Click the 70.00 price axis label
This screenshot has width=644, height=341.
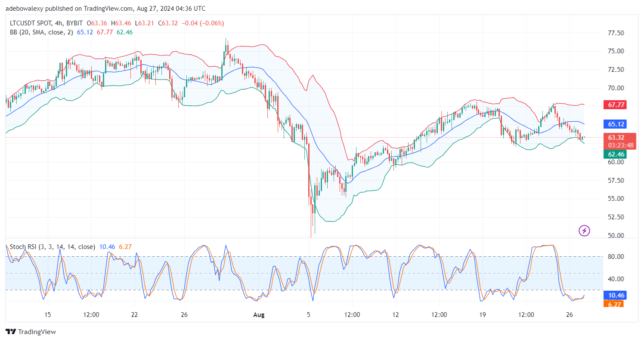point(616,88)
